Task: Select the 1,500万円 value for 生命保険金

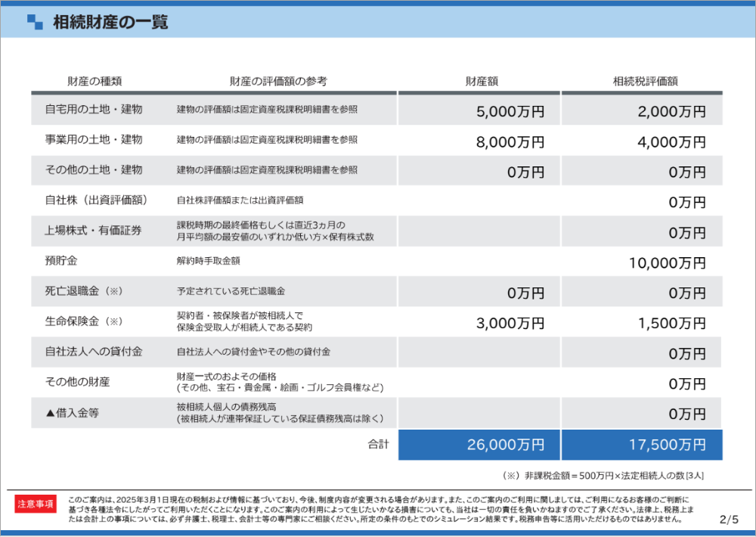Action: click(x=671, y=323)
